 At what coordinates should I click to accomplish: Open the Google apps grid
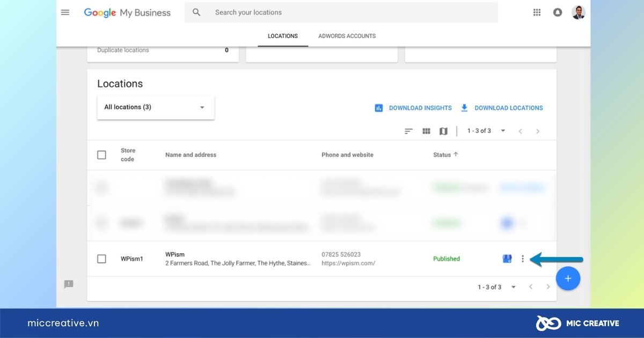[x=537, y=12]
